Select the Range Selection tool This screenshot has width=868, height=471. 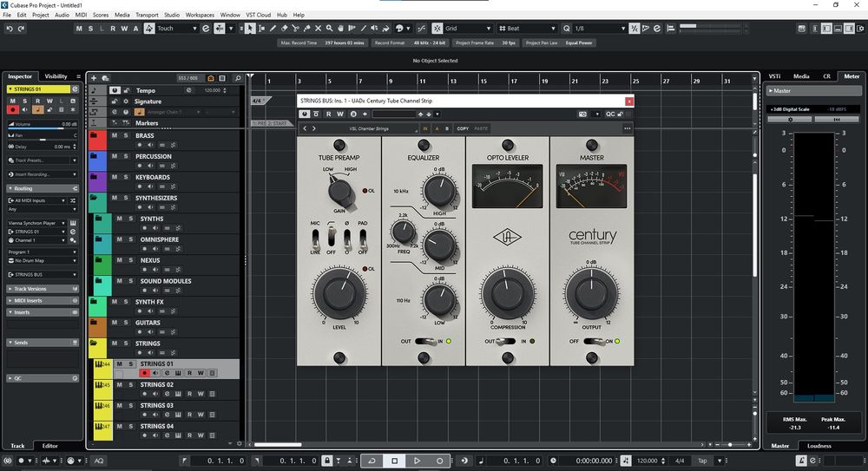pos(261,29)
